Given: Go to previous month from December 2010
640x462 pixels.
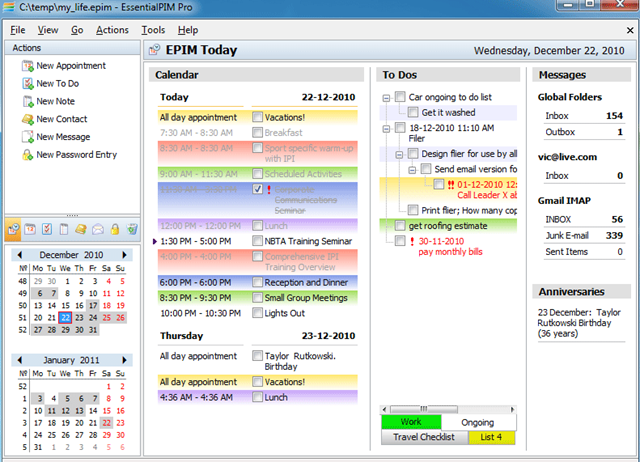Looking at the screenshot, I should [x=20, y=255].
